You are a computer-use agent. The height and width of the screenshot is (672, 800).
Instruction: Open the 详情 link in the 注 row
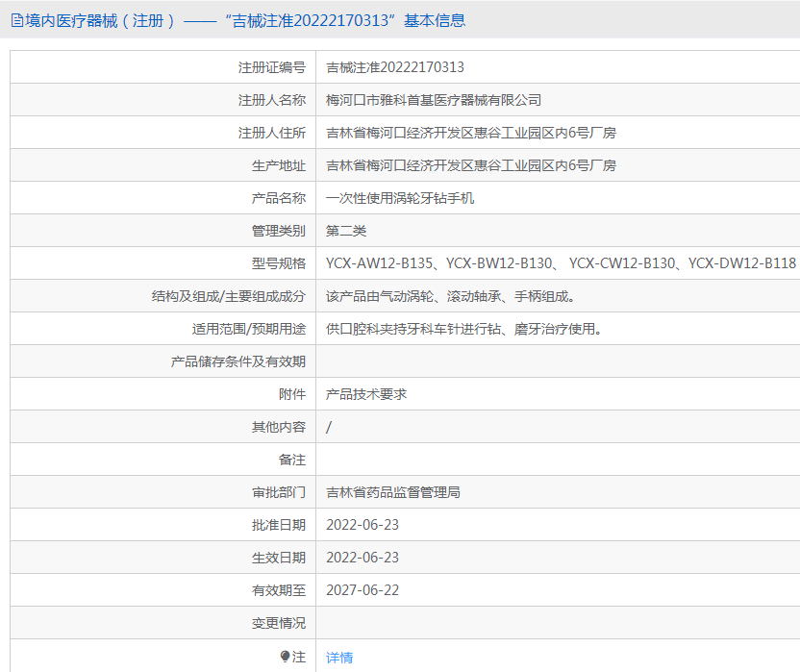tap(339, 658)
